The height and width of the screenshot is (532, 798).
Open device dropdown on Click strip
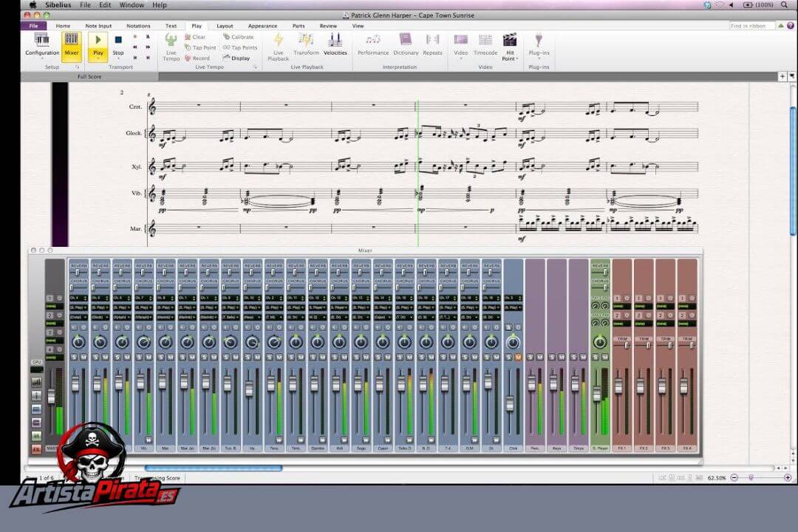(x=513, y=307)
